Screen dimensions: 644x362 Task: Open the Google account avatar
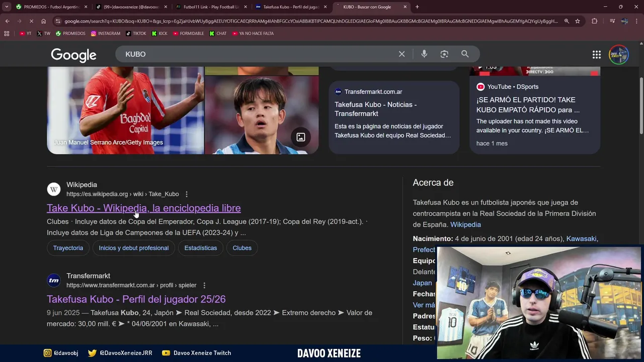[x=619, y=54]
